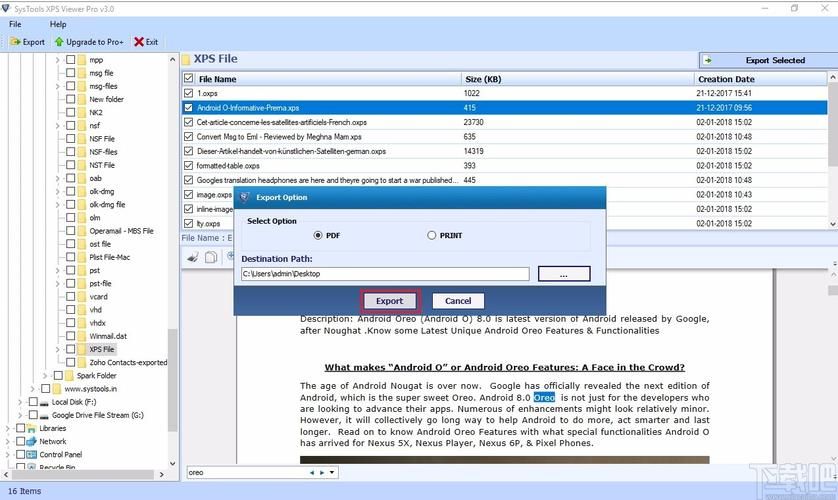
Task: Select the Zoho Contacts-exported folder
Action: 128,363
